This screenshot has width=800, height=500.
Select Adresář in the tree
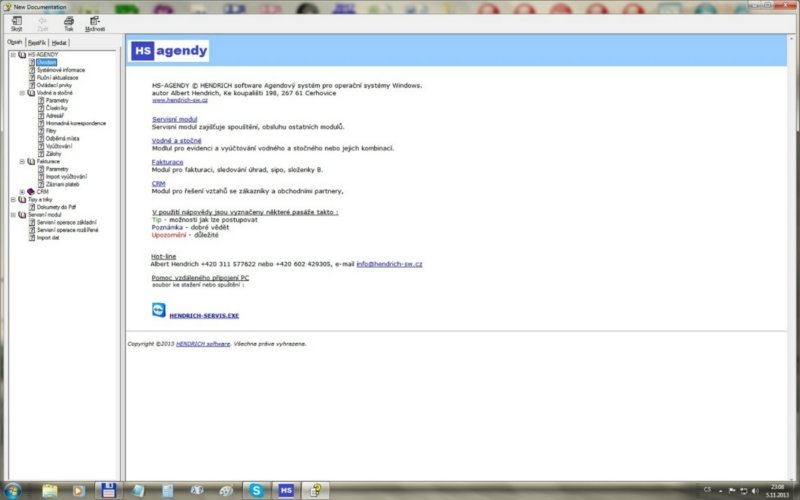pyautogui.click(x=55, y=116)
